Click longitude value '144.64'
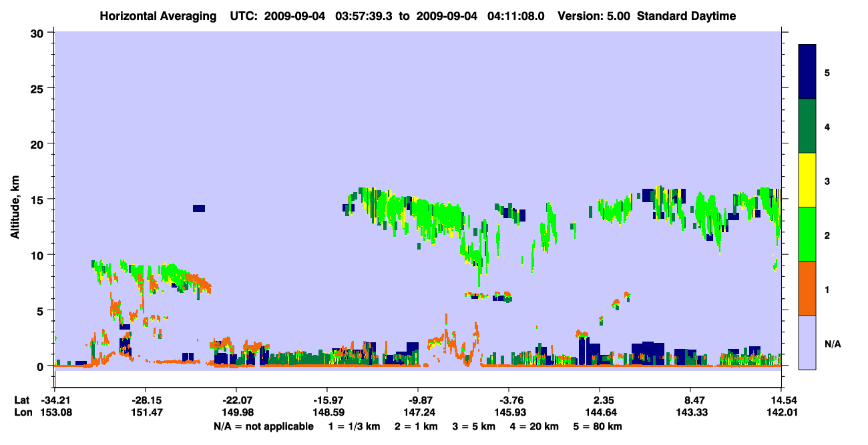 (x=600, y=412)
